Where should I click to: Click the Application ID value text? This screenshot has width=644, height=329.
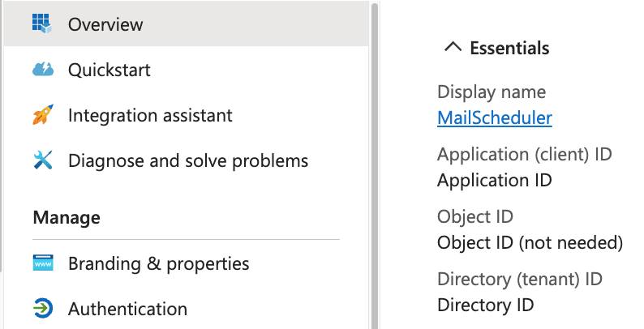(x=494, y=180)
